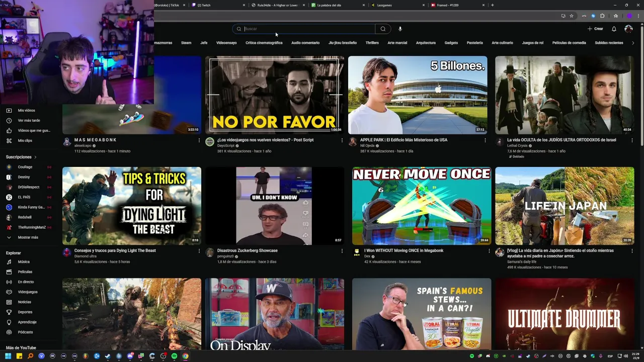Activate voice search microphone icon

[400, 29]
